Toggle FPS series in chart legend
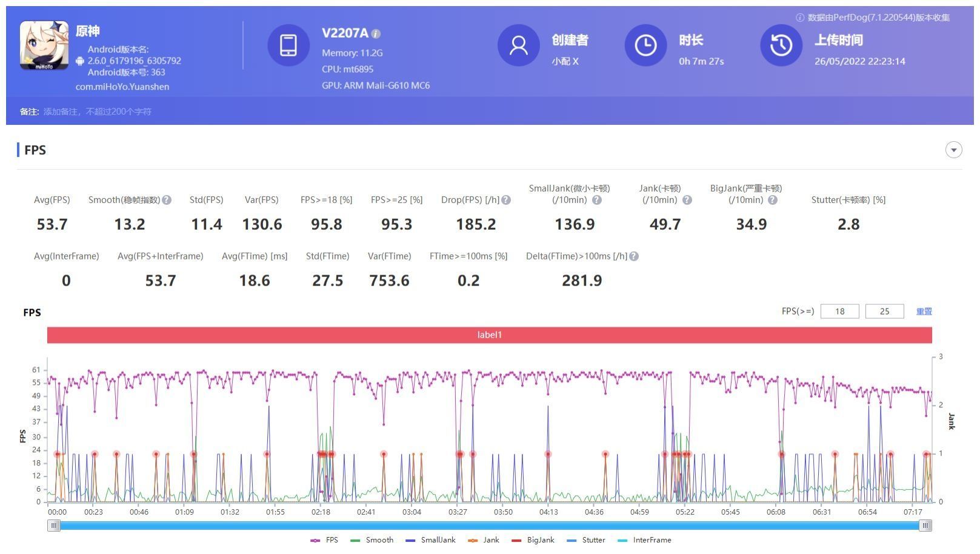The height and width of the screenshot is (554, 980). point(324,540)
